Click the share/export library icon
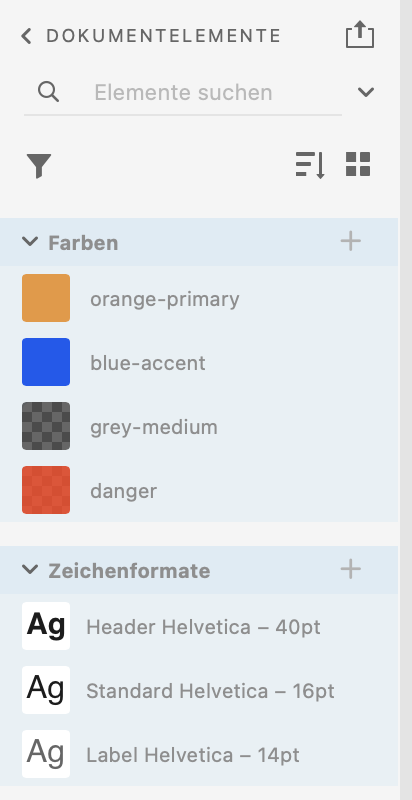The height and width of the screenshot is (800, 412). (x=360, y=35)
